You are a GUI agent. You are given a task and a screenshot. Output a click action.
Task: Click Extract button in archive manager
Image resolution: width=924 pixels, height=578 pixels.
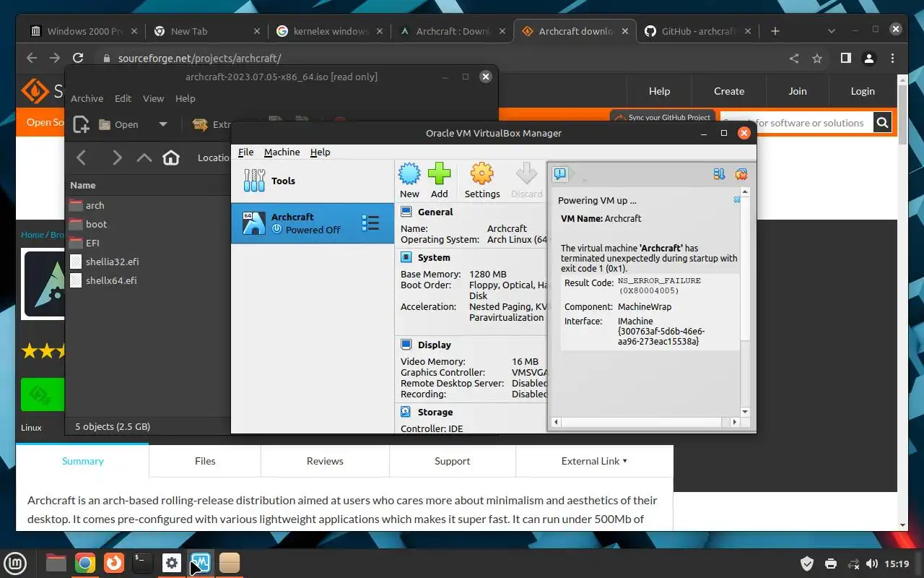click(212, 124)
